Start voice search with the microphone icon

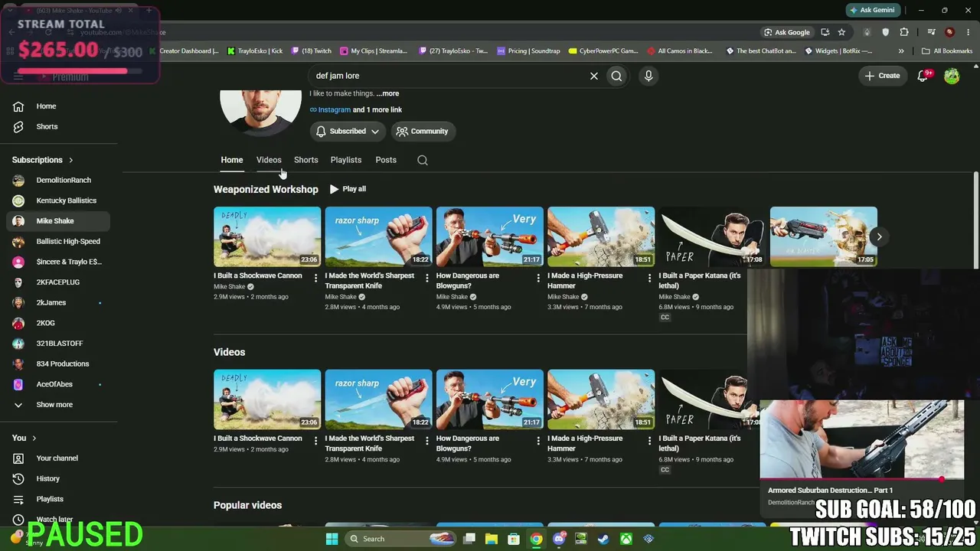coord(648,76)
